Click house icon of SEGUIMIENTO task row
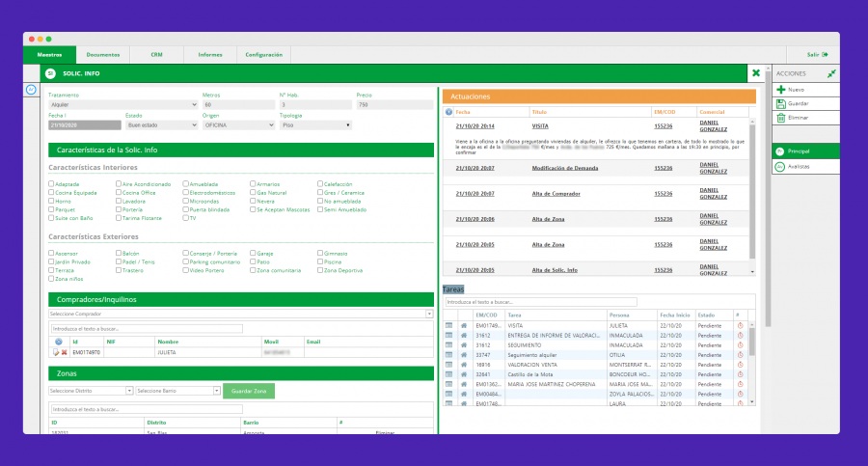This screenshot has height=466, width=868. 464,345
